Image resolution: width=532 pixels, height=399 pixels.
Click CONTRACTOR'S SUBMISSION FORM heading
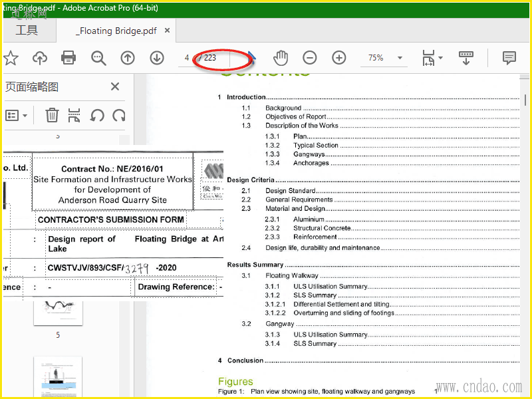(111, 219)
